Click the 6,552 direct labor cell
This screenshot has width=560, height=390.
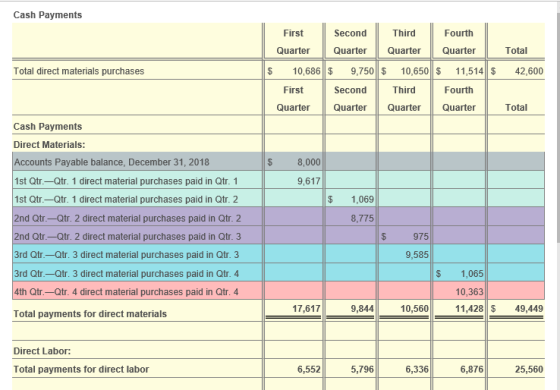pyautogui.click(x=293, y=369)
